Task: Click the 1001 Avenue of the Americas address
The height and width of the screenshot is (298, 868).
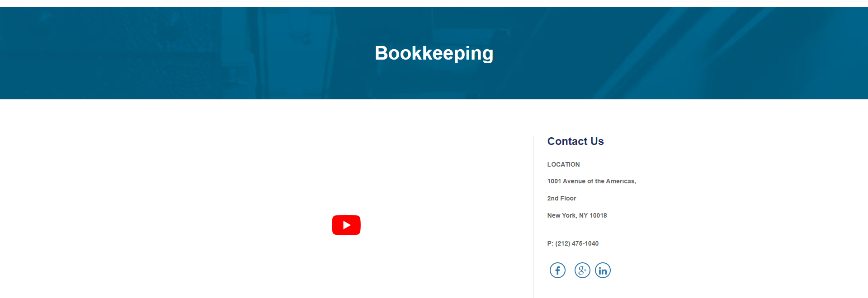Action: coord(592,181)
